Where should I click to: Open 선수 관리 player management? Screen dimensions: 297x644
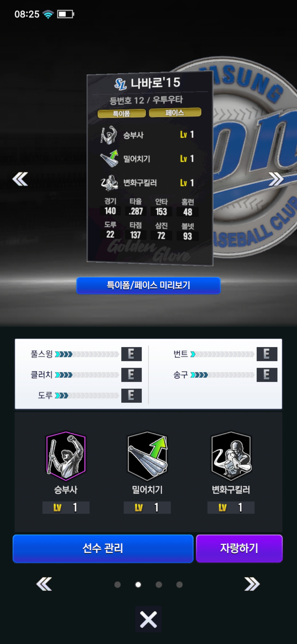tap(103, 549)
